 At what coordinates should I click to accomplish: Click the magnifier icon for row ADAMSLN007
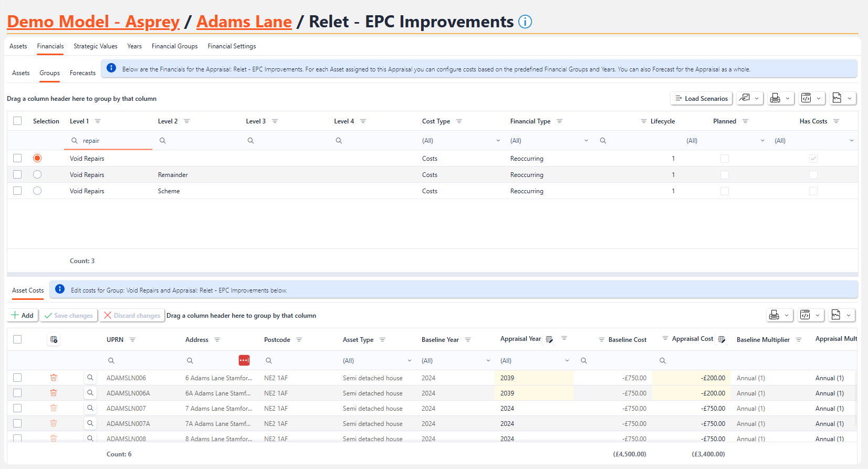[90, 408]
